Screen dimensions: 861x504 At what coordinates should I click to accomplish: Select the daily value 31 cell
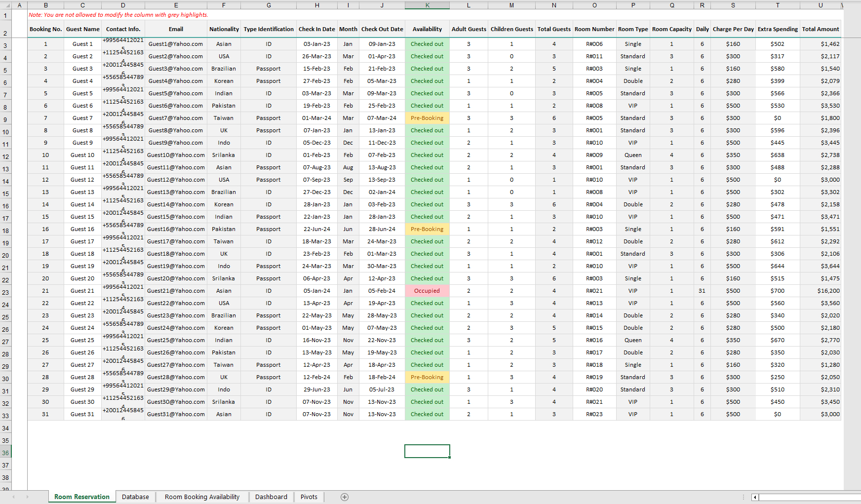pyautogui.click(x=702, y=291)
